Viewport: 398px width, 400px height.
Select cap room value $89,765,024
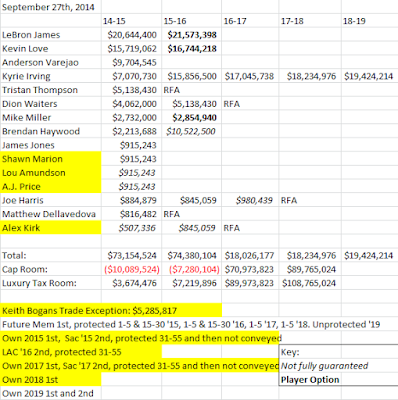point(311,269)
